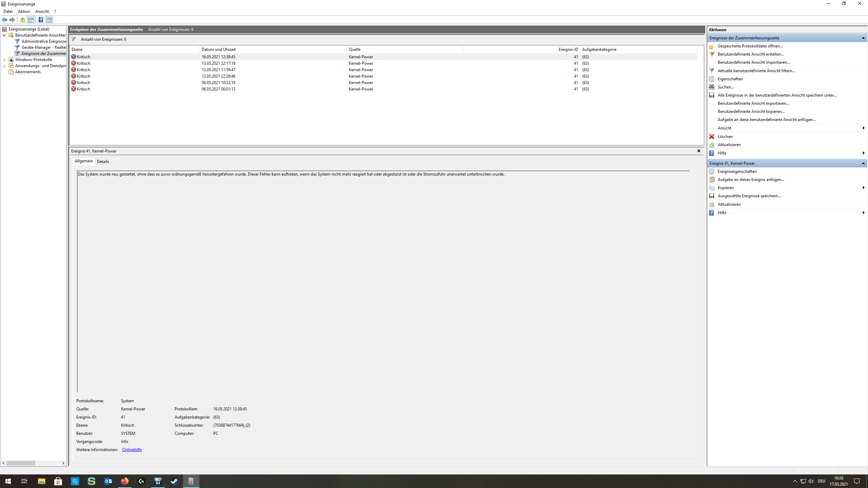868x488 pixels.
Task: Sort by the Datum und Uhrzeit column header
Action: tap(218, 49)
